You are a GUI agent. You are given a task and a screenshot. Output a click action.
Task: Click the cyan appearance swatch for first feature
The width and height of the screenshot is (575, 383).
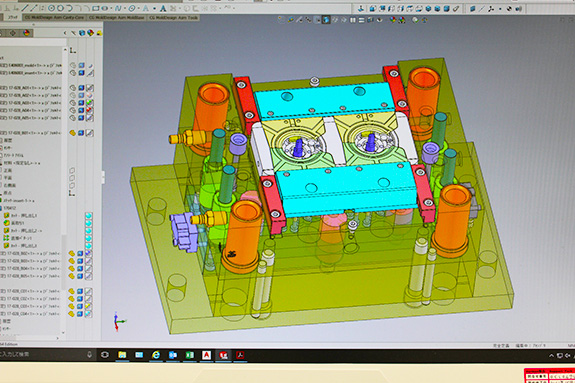88,216
